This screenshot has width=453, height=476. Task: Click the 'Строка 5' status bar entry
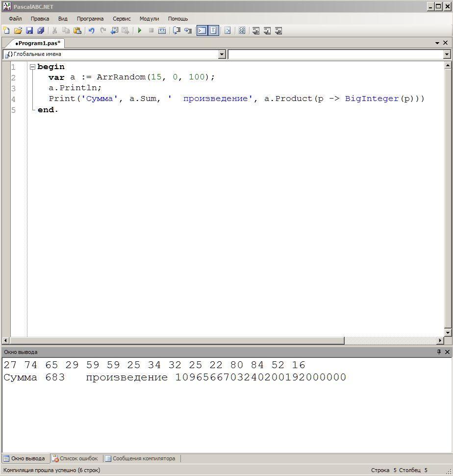tap(384, 470)
